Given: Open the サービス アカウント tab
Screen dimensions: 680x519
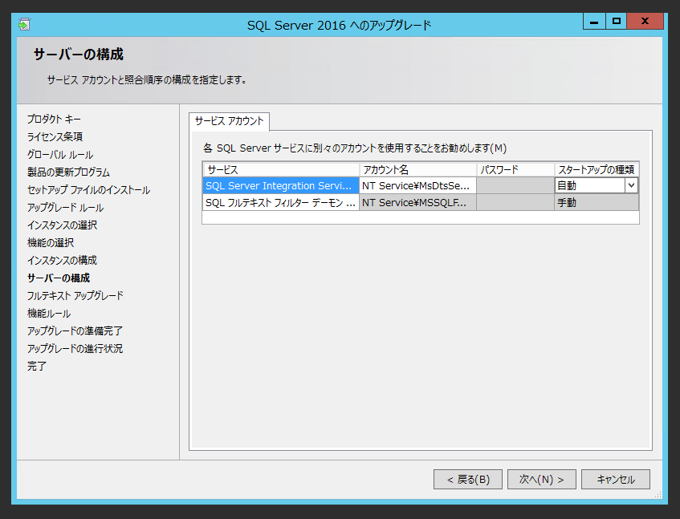Looking at the screenshot, I should click(x=229, y=121).
